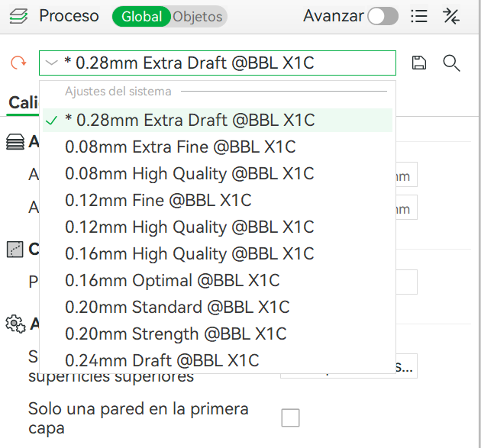
Task: Select 0.12mm Fine @BBL X1C option
Action: (158, 200)
